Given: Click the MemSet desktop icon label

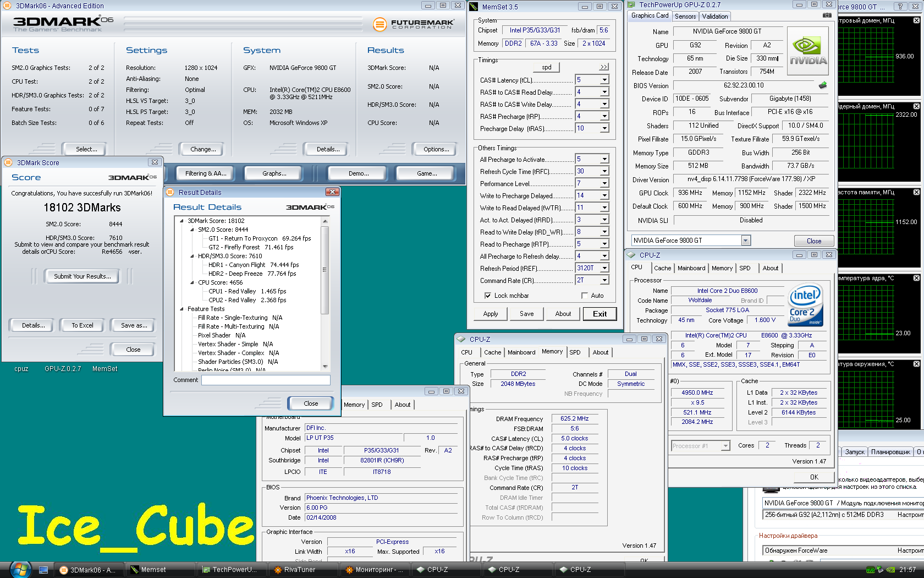Looking at the screenshot, I should (x=105, y=369).
